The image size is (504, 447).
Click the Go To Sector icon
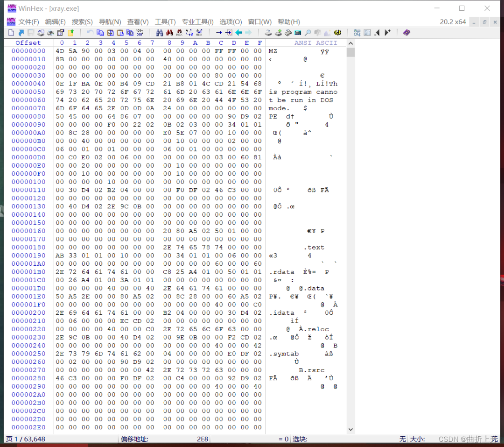[229, 33]
